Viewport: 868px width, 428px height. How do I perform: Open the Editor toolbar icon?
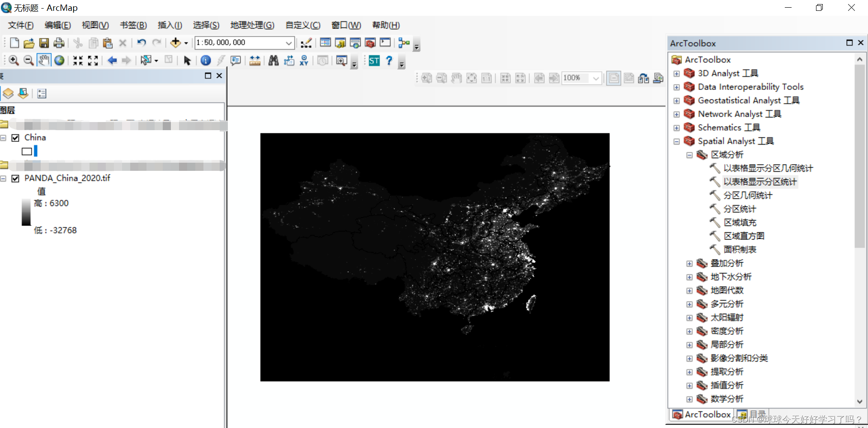coord(306,43)
